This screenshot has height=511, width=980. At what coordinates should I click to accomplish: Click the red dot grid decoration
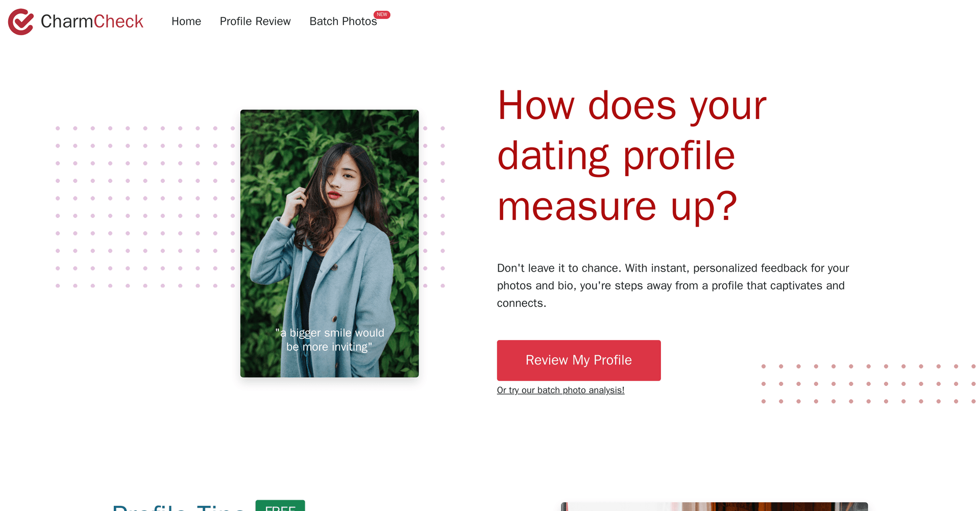pos(869,384)
